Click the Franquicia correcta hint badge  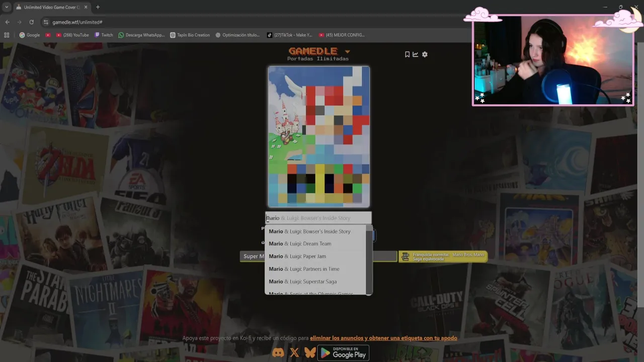443,256
